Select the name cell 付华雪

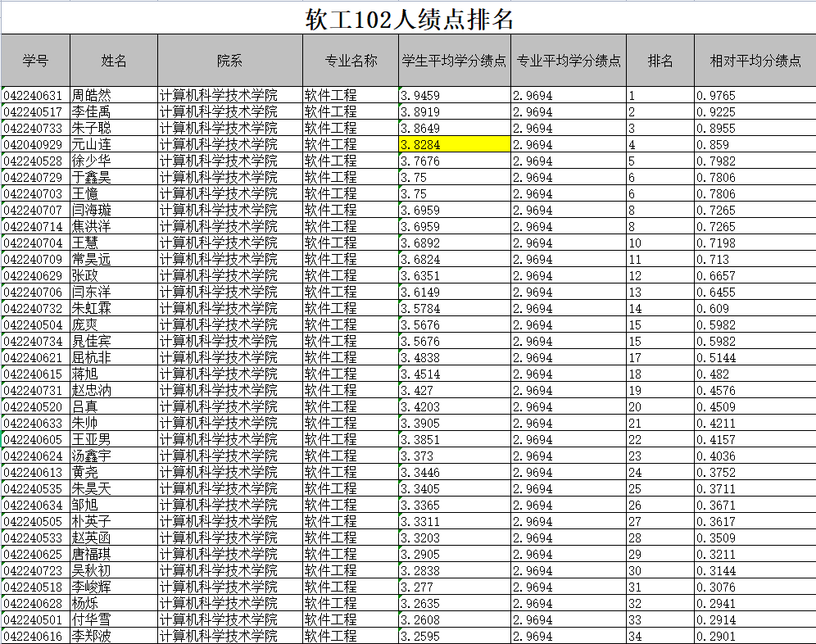tap(113, 620)
